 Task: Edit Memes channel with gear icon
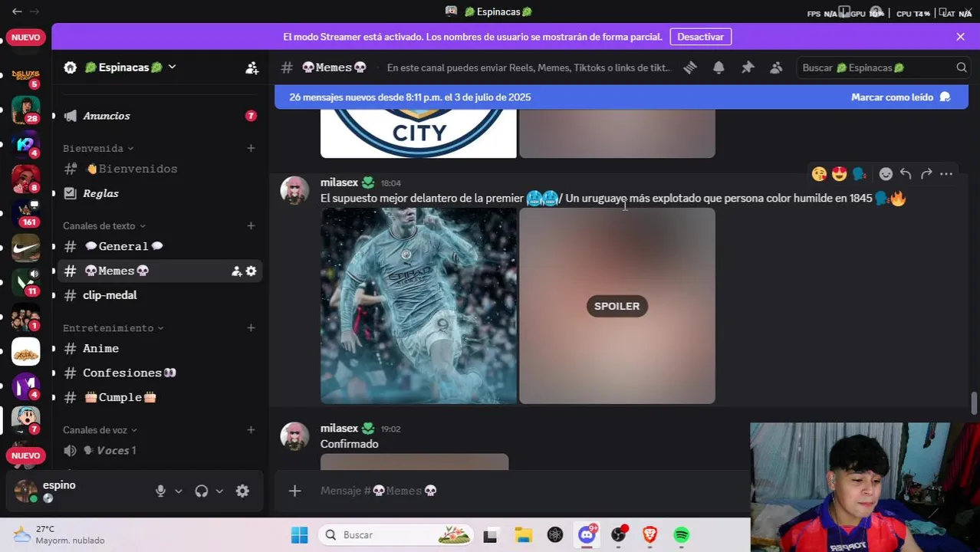pos(251,271)
